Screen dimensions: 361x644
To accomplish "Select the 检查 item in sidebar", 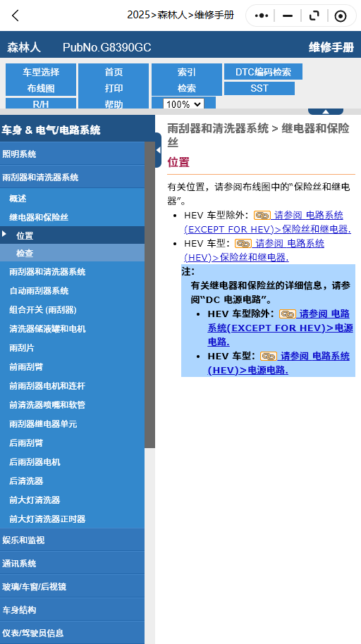I will [72, 254].
